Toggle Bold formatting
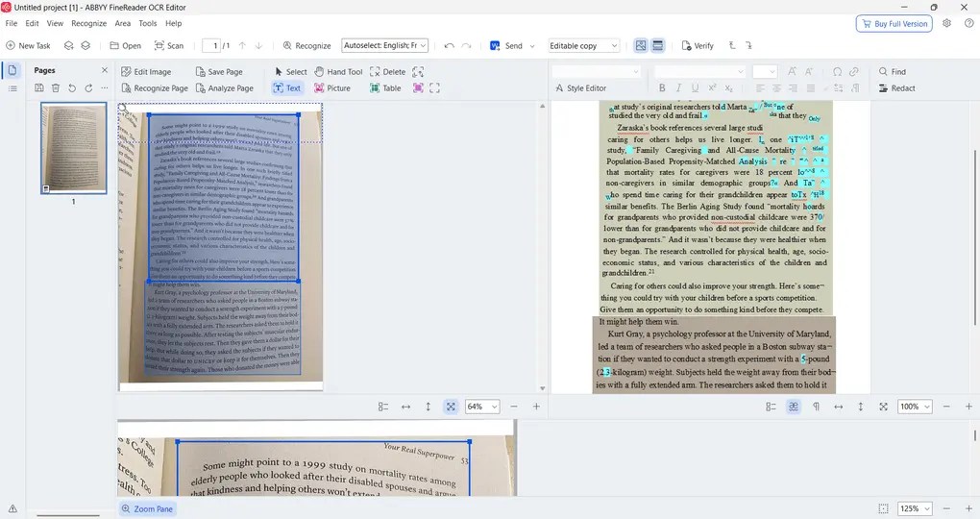The image size is (980, 519). (x=662, y=88)
